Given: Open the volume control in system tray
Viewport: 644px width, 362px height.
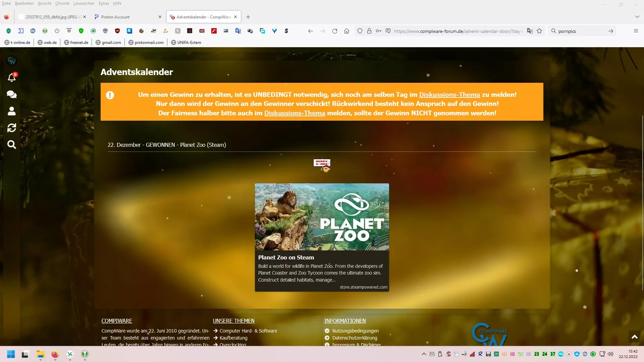Looking at the screenshot, I should tap(610, 354).
